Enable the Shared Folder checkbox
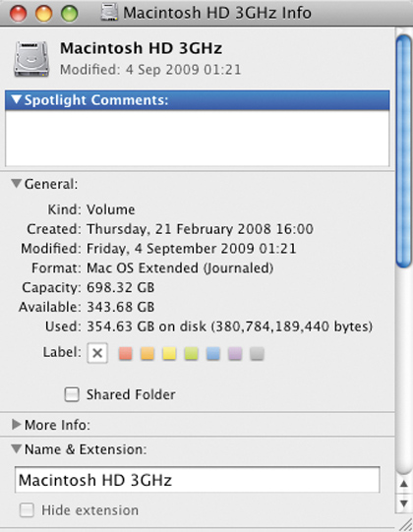Screen dimensions: 413x532 tap(72, 394)
